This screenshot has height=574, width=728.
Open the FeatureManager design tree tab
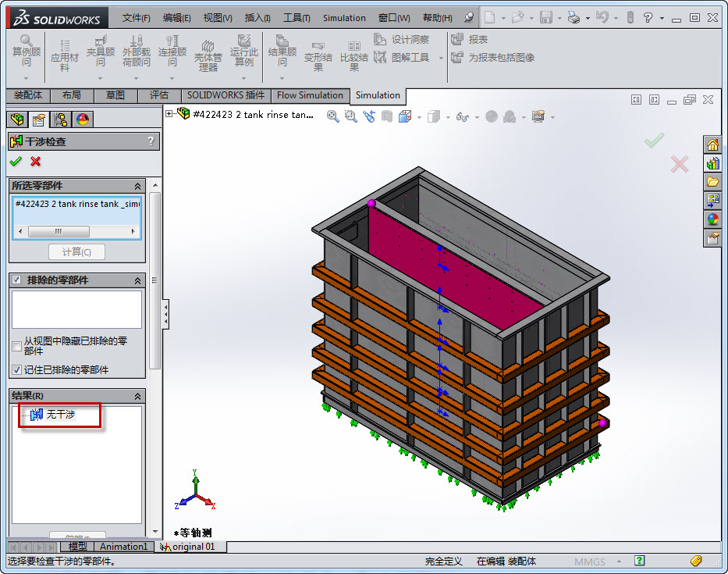tap(16, 119)
